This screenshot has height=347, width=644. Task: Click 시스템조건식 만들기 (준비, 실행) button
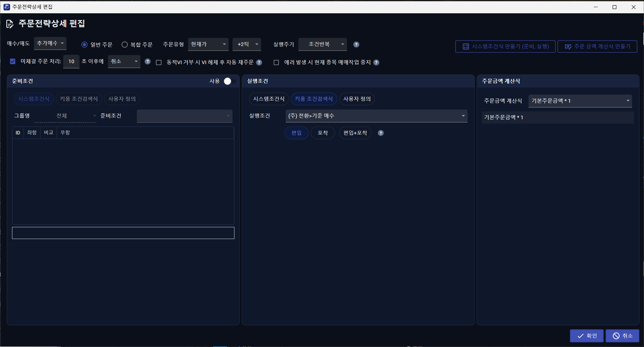[x=505, y=46]
